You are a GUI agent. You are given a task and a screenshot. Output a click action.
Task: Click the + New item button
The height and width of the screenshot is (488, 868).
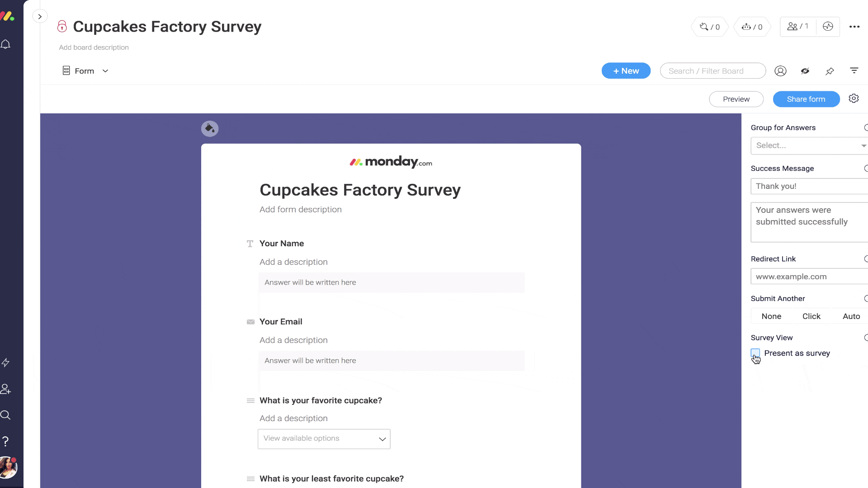(x=626, y=70)
